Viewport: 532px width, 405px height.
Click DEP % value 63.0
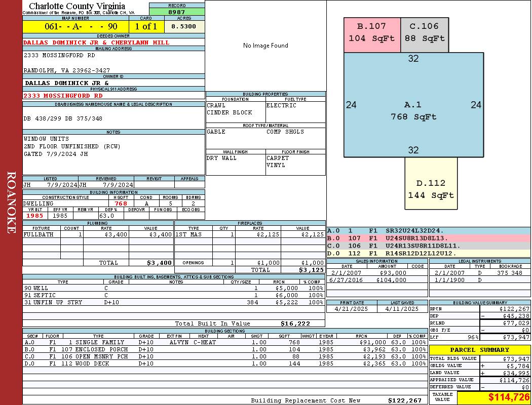tap(106, 216)
